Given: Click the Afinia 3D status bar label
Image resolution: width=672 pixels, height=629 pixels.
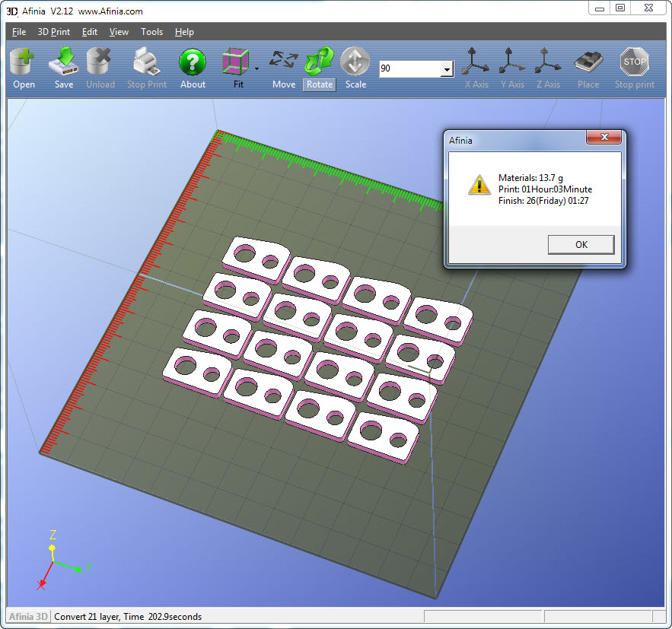Looking at the screenshot, I should coord(28,617).
